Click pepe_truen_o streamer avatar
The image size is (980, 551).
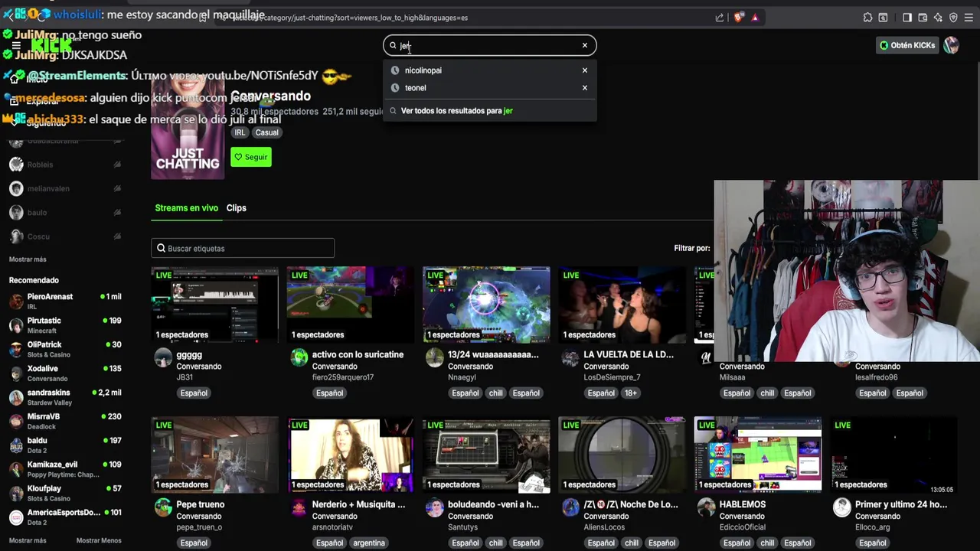[163, 508]
